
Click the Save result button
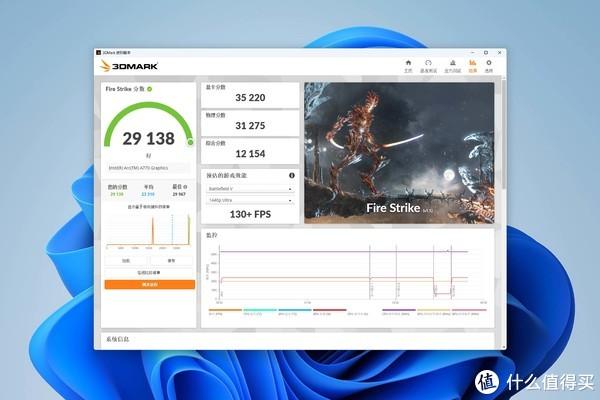point(171,261)
